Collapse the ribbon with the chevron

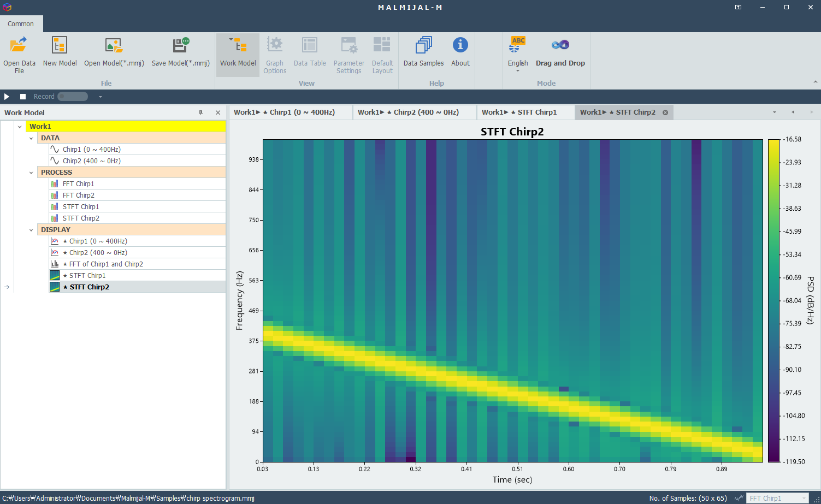815,82
